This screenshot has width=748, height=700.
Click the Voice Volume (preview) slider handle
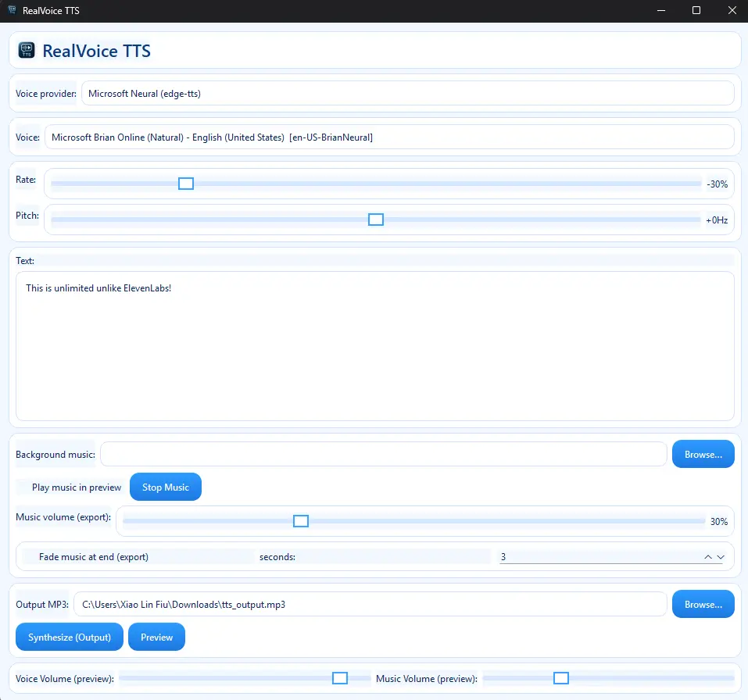(x=340, y=678)
